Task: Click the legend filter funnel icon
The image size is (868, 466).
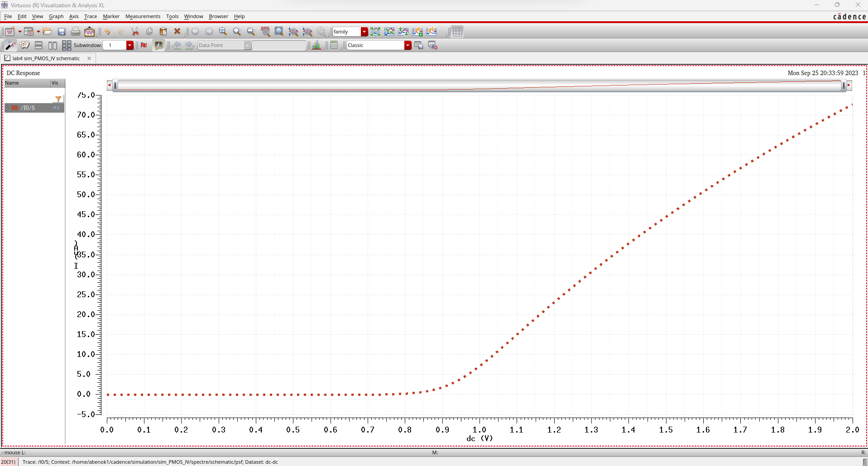Action: coord(58,99)
